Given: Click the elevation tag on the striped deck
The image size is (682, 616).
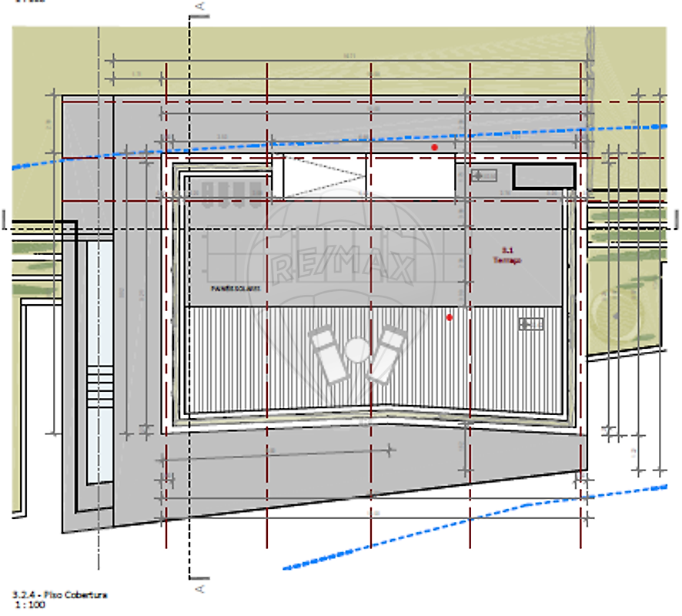Looking at the screenshot, I should 531,323.
